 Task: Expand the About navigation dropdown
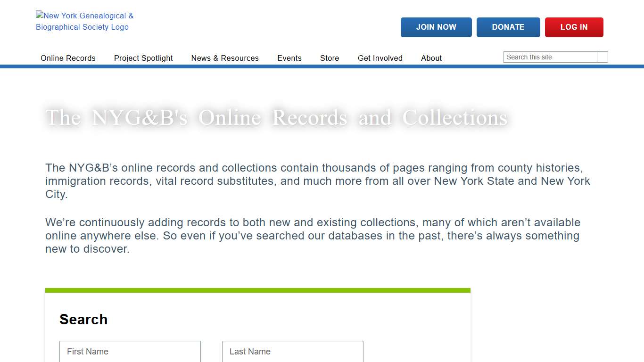tap(431, 58)
